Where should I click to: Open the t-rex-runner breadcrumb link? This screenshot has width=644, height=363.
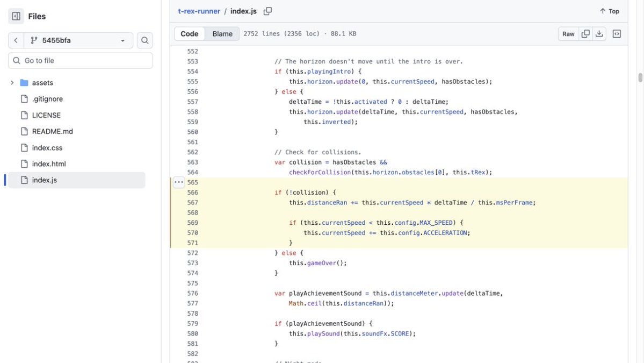click(199, 11)
